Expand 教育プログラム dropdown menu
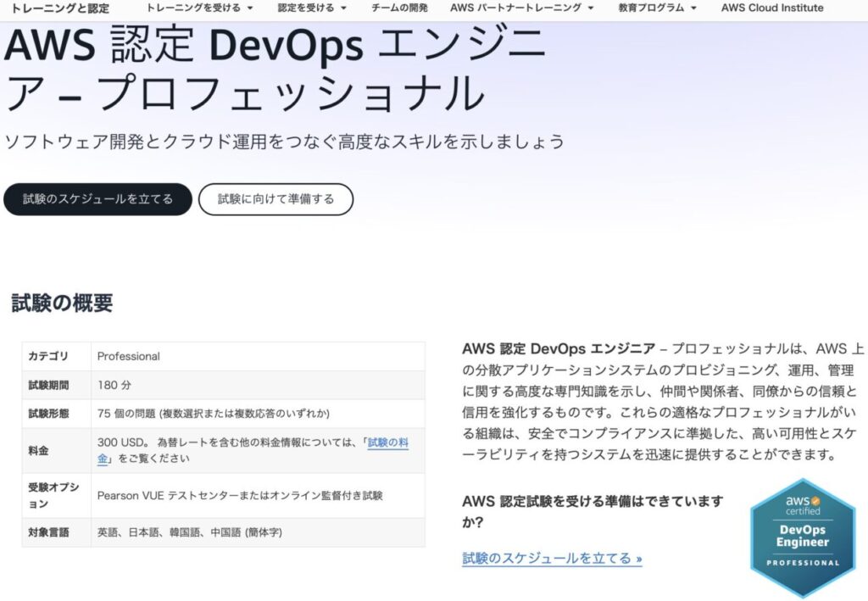Image resolution: width=868 pixels, height=601 pixels. point(657,8)
